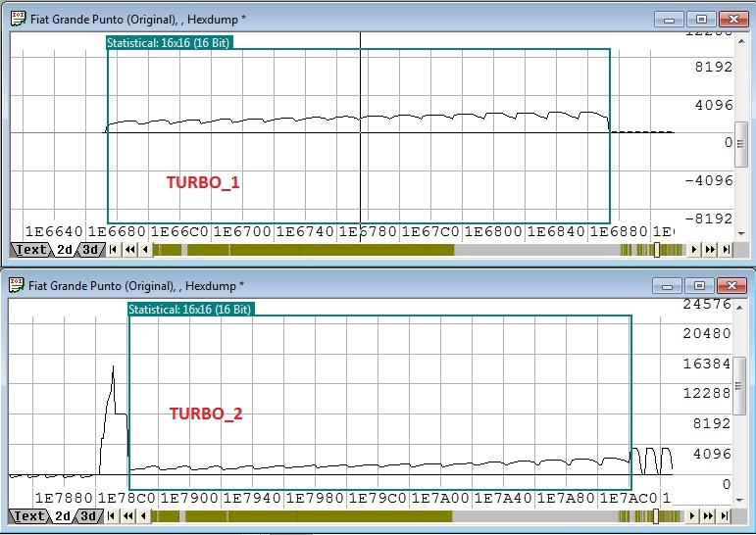
Task: Click address label 1E7900 in bottom graph
Action: coord(189,498)
